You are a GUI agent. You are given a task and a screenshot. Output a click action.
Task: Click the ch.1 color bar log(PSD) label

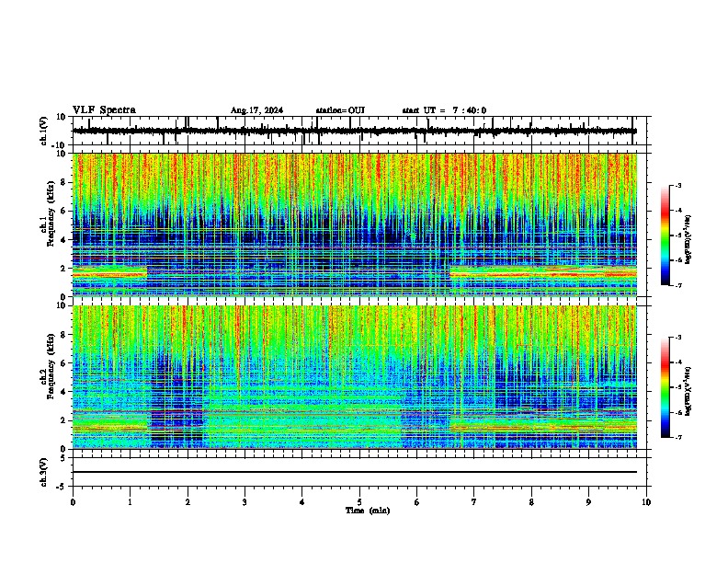[688, 239]
